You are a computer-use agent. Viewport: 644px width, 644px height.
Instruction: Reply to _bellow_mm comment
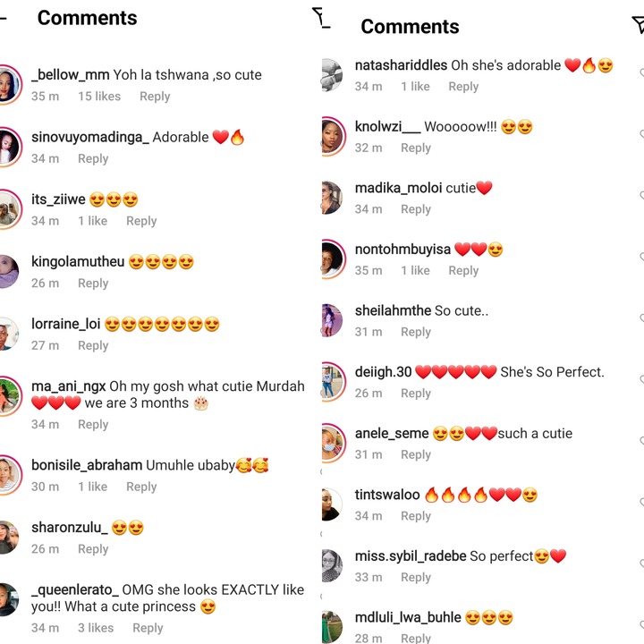pyautogui.click(x=155, y=96)
